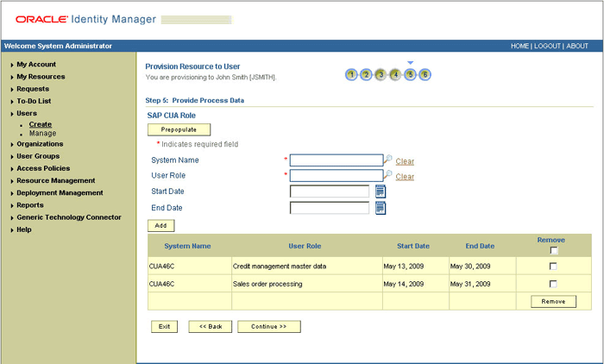Expand Requests menu arrow
604x364 pixels.
click(x=12, y=90)
